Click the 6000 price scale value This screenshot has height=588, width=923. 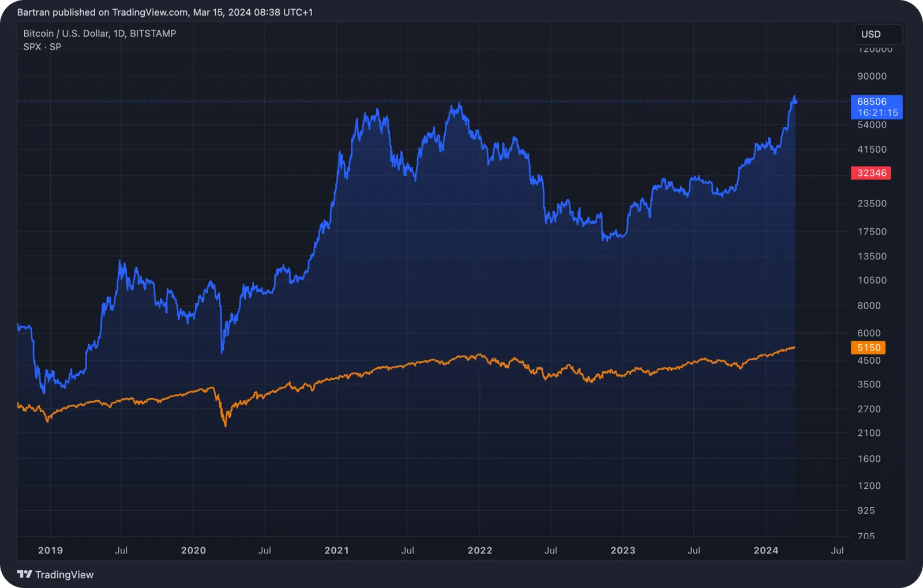[x=869, y=333]
